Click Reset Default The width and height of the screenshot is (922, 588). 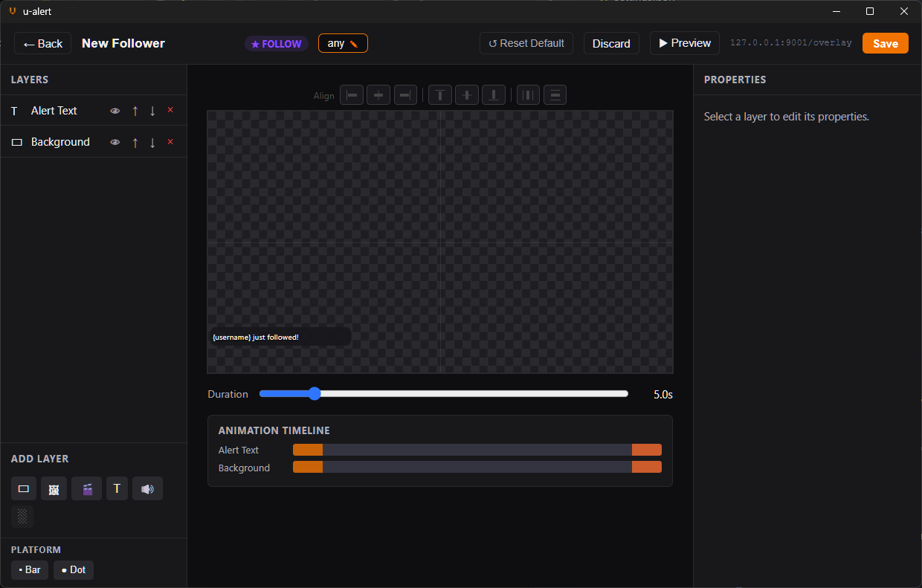[526, 43]
